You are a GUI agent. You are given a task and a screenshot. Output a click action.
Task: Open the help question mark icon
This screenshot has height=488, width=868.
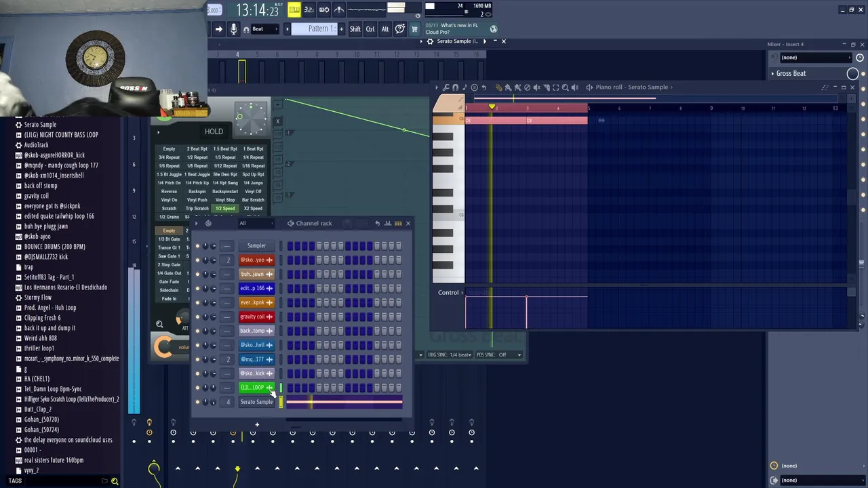(400, 29)
